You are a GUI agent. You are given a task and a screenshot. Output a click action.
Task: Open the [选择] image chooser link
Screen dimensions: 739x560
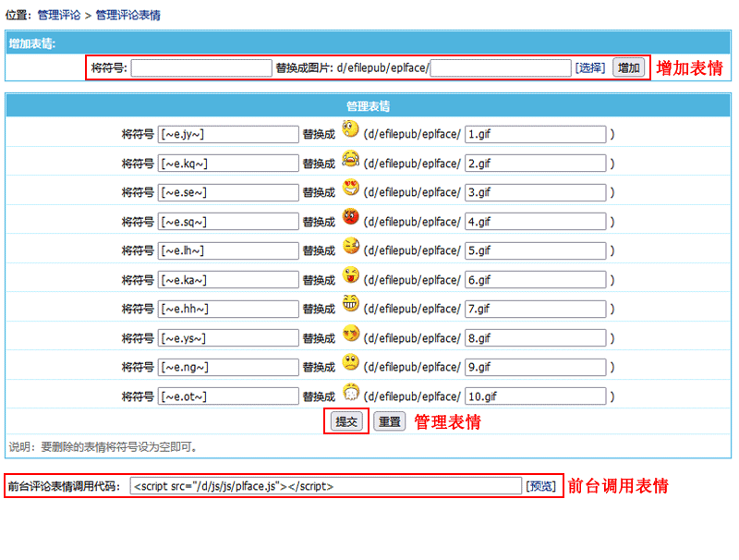pos(590,67)
